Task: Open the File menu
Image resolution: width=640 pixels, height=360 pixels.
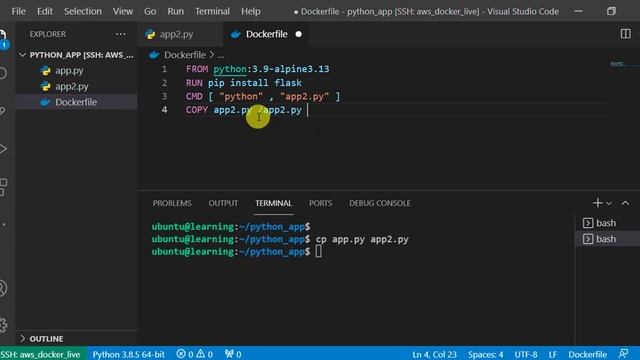Action: click(x=18, y=11)
